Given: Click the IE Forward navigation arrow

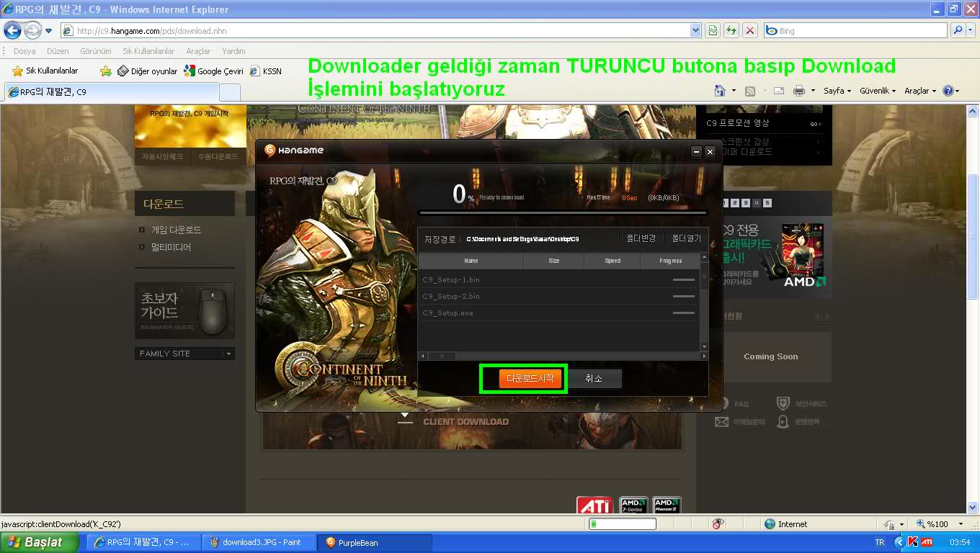Looking at the screenshot, I should 32,30.
